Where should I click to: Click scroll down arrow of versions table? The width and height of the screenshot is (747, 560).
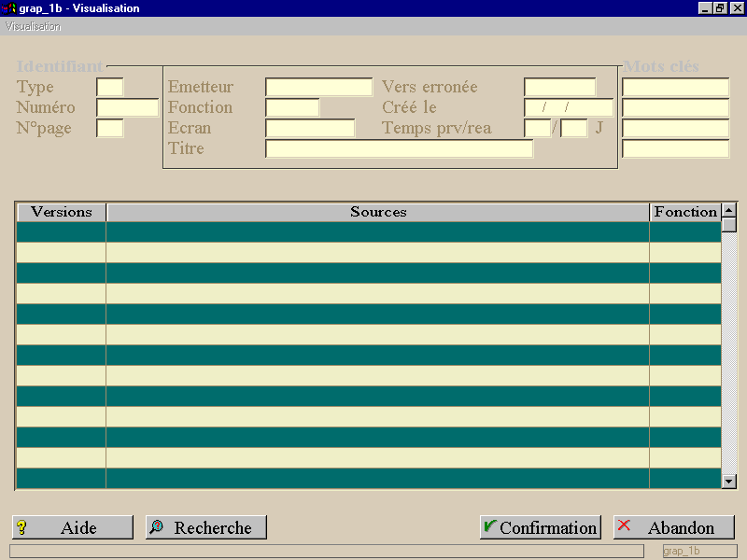point(729,482)
